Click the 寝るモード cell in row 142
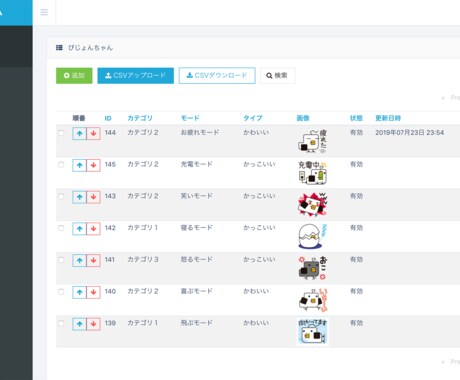The height and width of the screenshot is (380, 460). [x=197, y=228]
